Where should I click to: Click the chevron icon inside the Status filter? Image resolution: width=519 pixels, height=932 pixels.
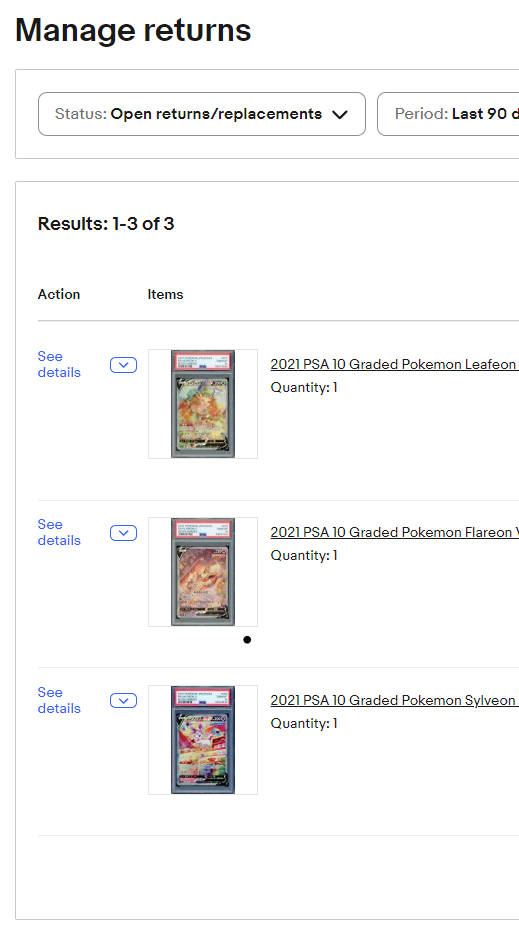coord(339,115)
